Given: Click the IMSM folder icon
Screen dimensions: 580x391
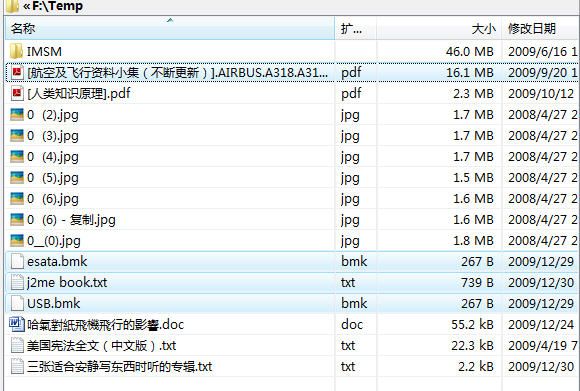Looking at the screenshot, I should coord(16,51).
